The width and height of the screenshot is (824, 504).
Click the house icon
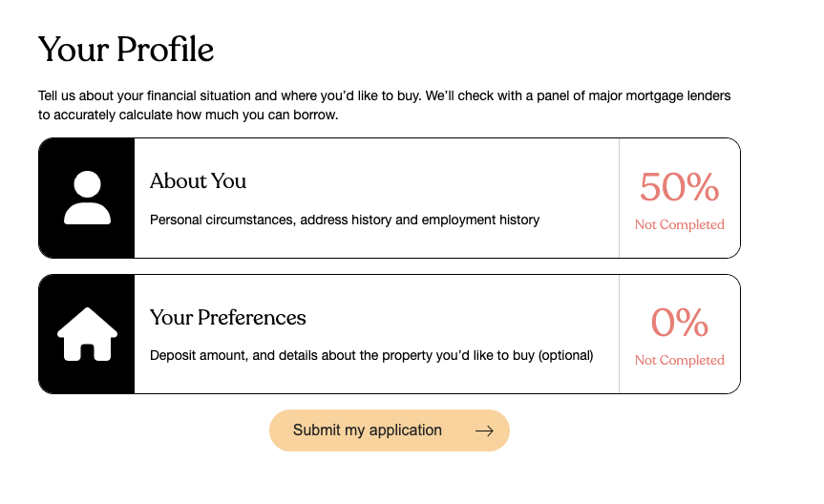pyautogui.click(x=87, y=334)
